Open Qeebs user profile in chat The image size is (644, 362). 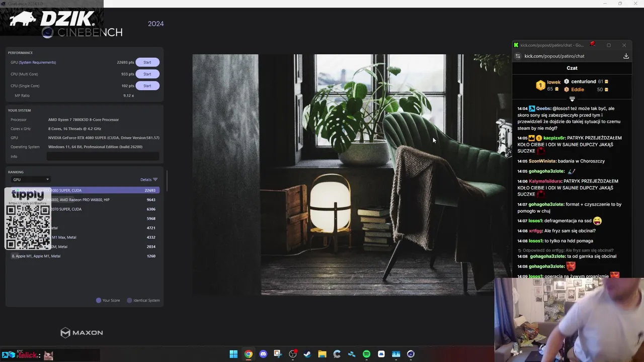543,109
